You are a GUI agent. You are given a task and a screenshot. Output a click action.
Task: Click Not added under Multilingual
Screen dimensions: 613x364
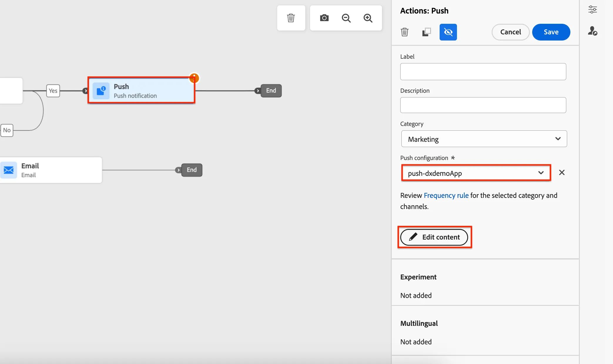(x=416, y=342)
